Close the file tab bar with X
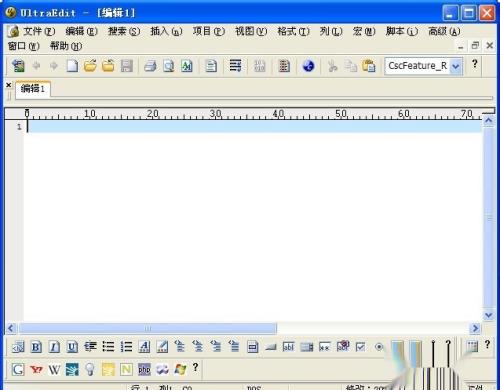 point(9,85)
